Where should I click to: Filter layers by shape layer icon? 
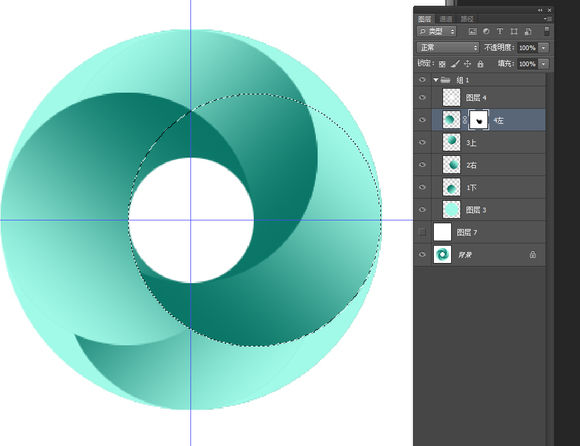(514, 31)
